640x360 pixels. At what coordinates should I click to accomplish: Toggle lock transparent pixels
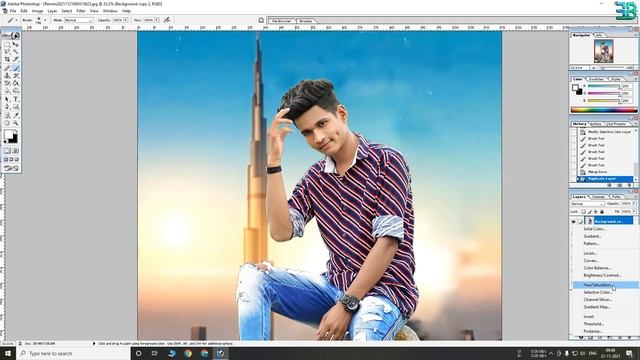584,212
